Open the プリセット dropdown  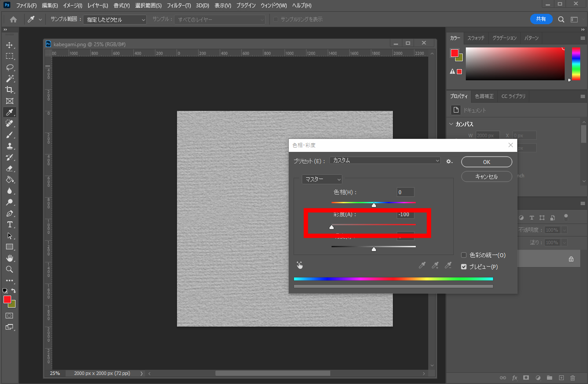[x=385, y=161]
